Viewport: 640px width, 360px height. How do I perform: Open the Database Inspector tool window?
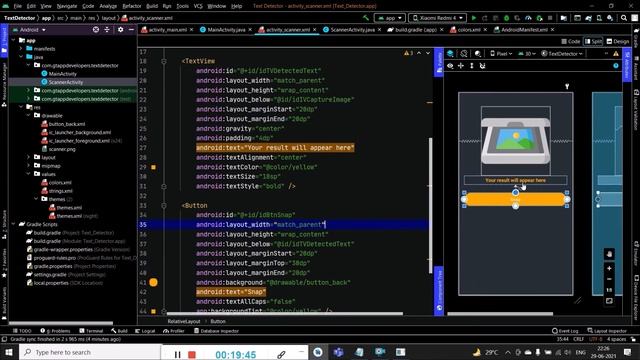(x=216, y=331)
